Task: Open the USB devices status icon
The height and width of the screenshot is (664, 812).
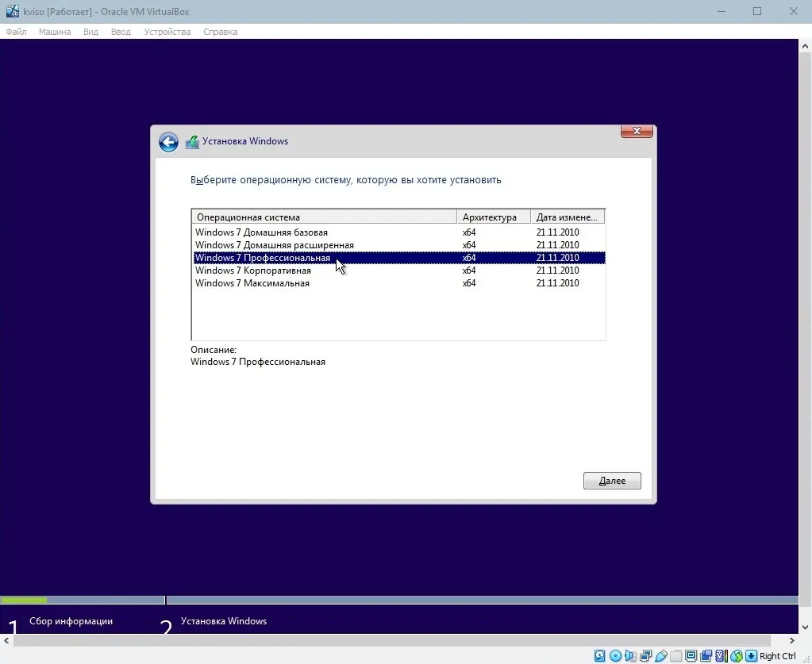Action: coord(660,655)
